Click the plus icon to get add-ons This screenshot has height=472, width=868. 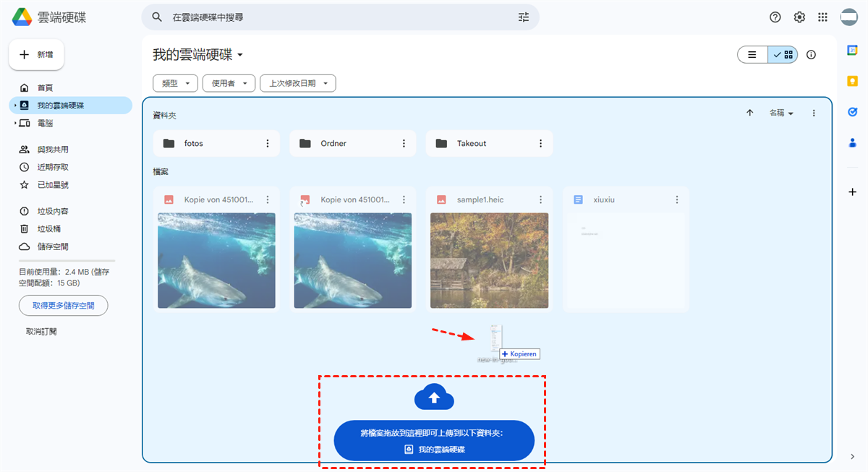[852, 192]
